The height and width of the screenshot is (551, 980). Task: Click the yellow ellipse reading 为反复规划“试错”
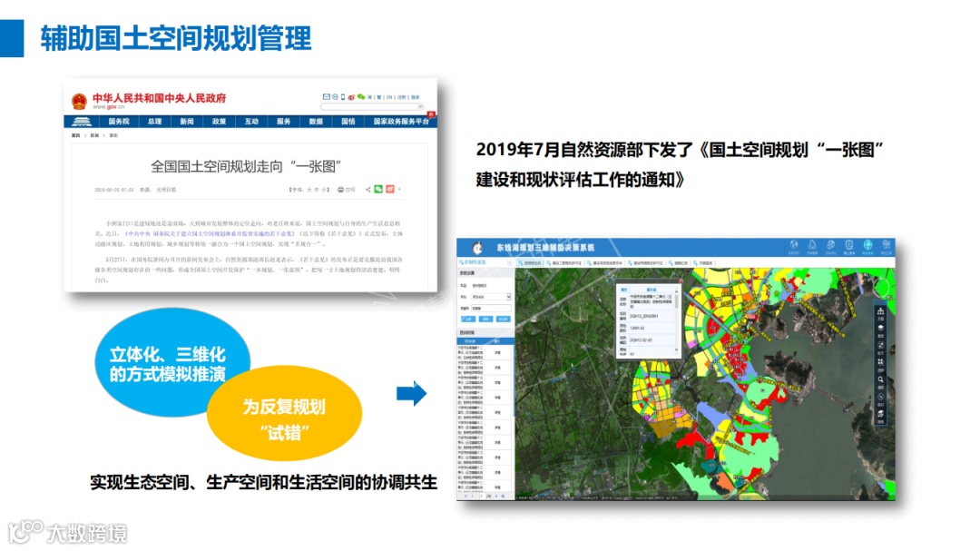tap(284, 414)
